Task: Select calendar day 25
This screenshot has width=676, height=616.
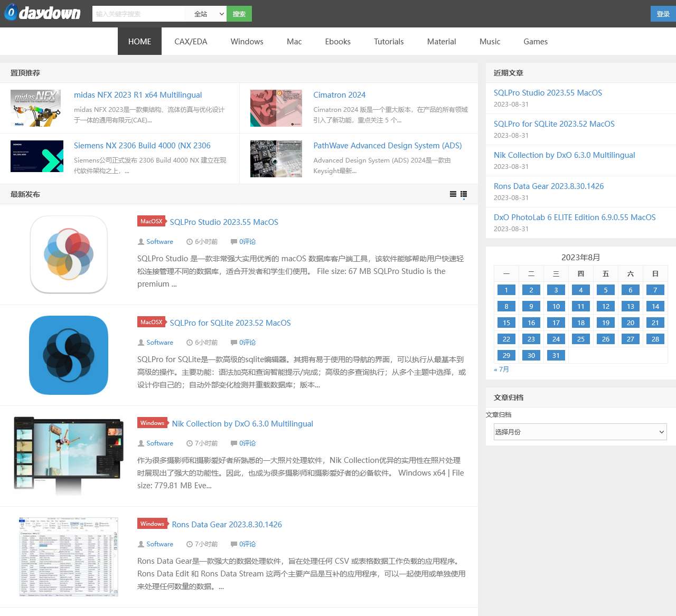Action: point(581,339)
